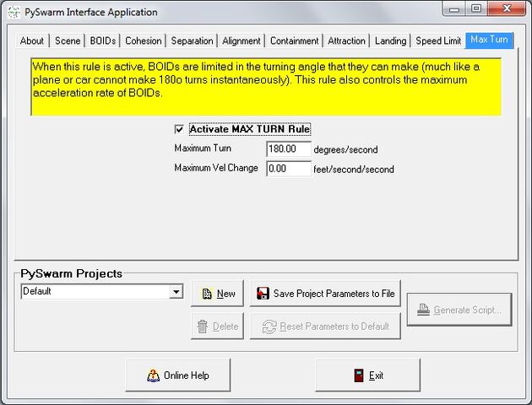The height and width of the screenshot is (405, 532).
Task: Minimize the PySwarm window
Action: [x=454, y=9]
